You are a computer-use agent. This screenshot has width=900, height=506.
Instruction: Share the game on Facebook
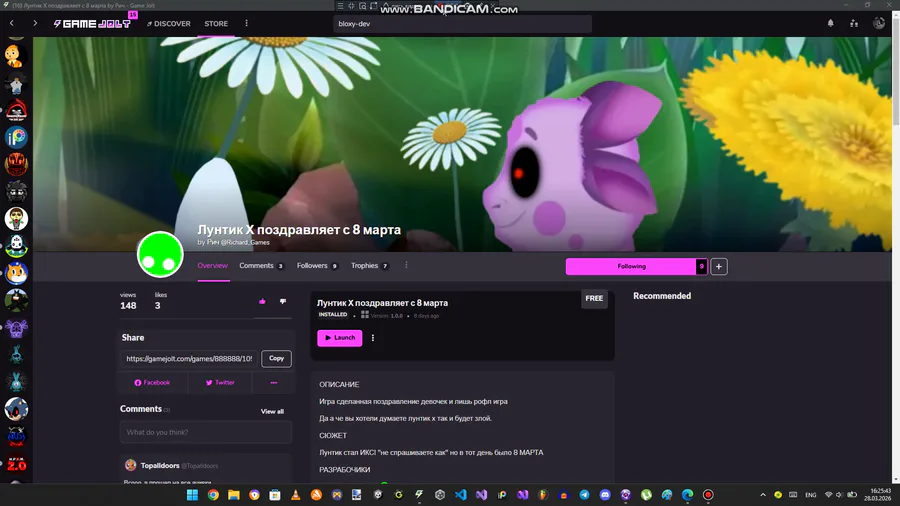point(153,383)
